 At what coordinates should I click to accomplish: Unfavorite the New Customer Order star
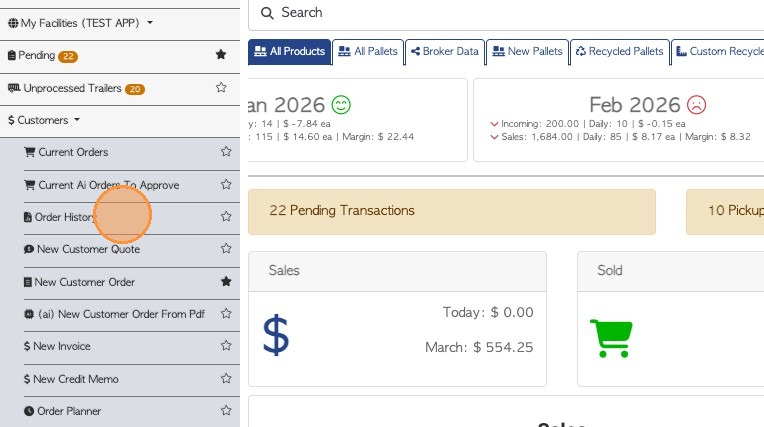pyautogui.click(x=226, y=282)
